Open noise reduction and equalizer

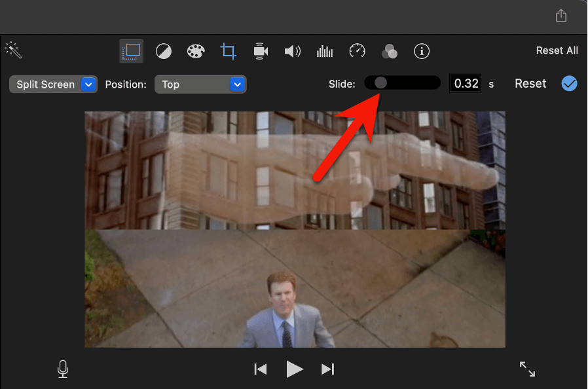click(325, 51)
